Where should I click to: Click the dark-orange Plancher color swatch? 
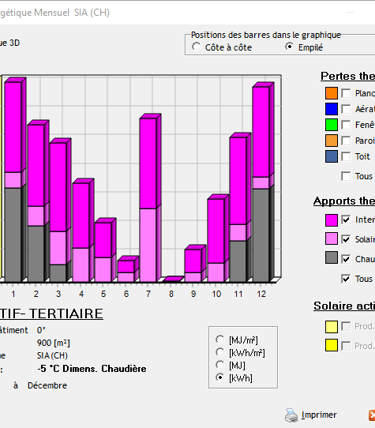331,93
